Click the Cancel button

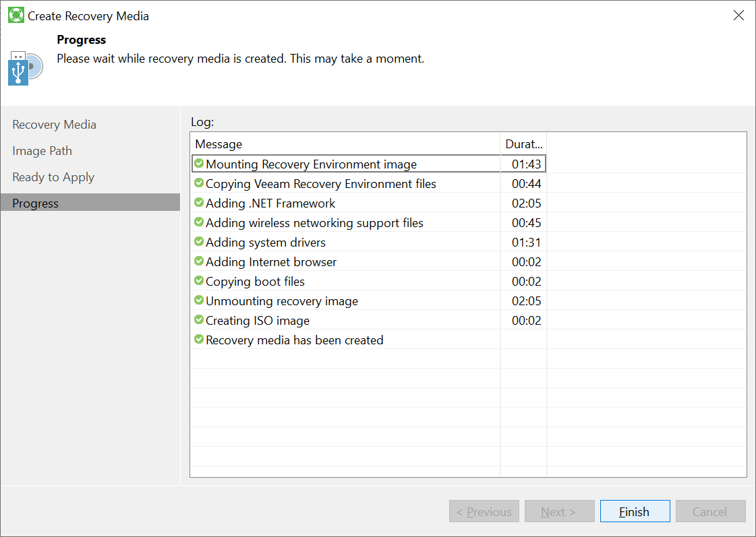point(710,511)
